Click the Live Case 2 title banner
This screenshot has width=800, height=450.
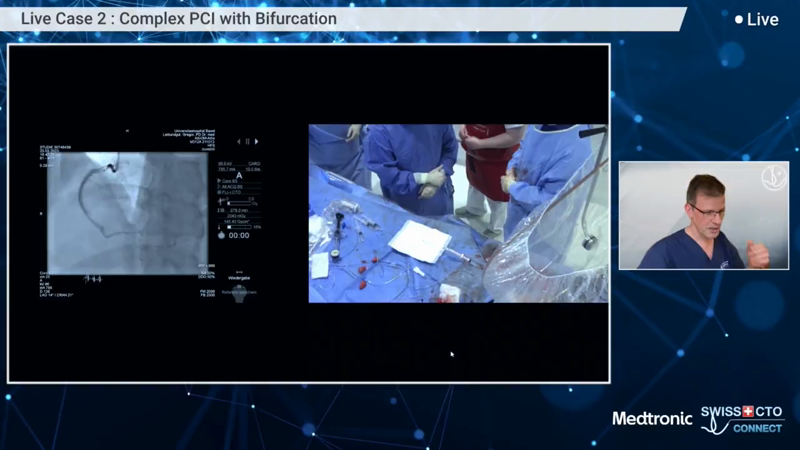(x=180, y=19)
